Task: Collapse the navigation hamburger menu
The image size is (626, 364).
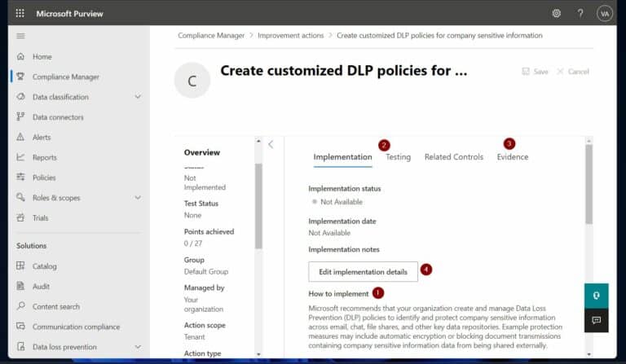Action: (x=20, y=36)
